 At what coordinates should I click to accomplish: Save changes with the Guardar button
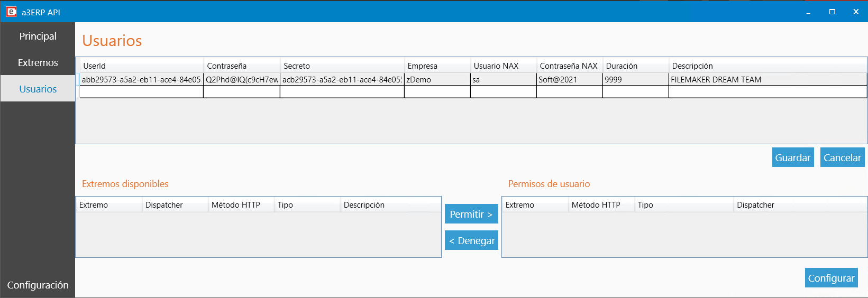tap(793, 157)
